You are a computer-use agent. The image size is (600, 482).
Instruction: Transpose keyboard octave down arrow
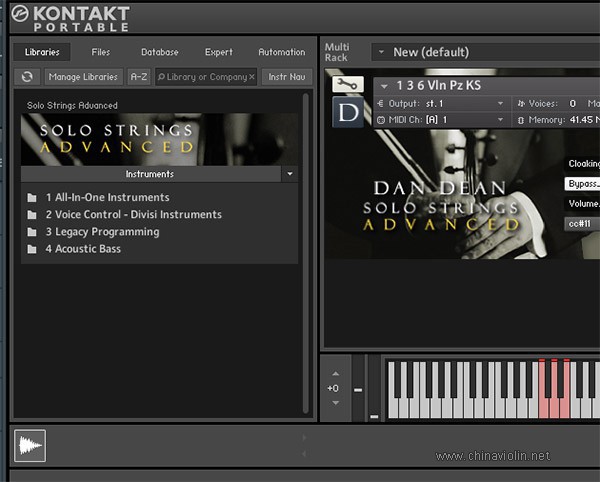336,403
